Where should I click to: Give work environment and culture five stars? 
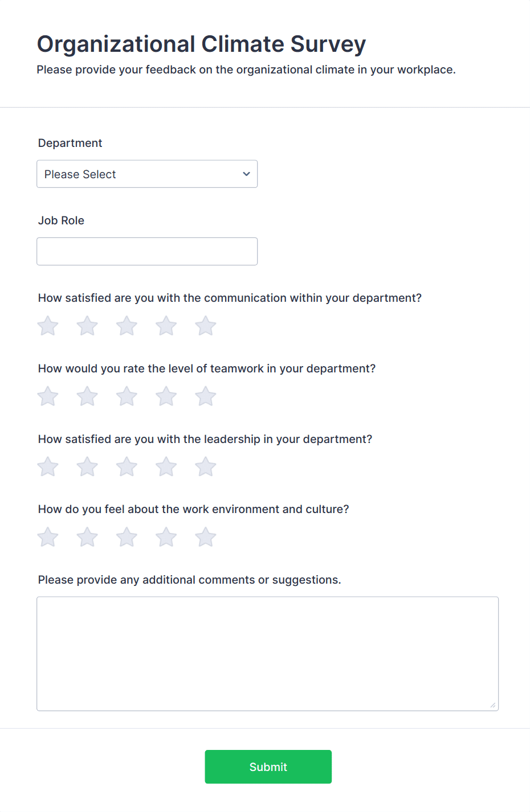click(205, 537)
